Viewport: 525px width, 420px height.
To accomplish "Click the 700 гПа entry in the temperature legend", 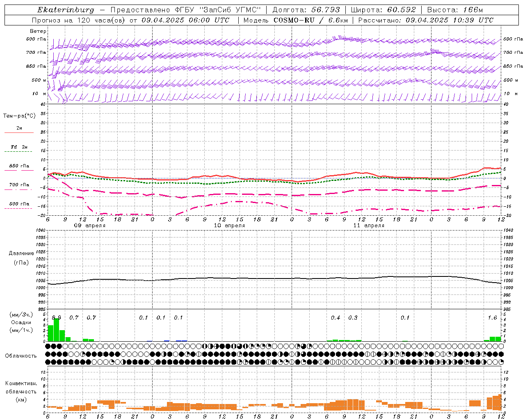I will [x=19, y=185].
